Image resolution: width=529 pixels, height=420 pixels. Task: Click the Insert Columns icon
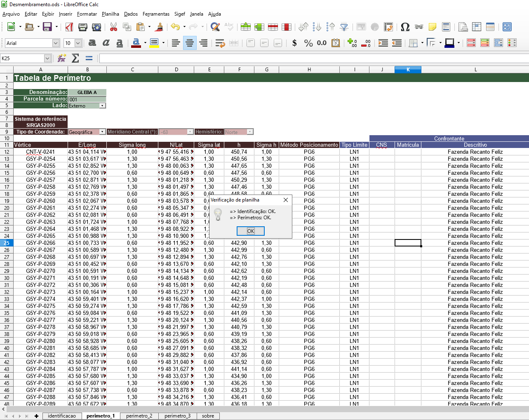(x=259, y=27)
